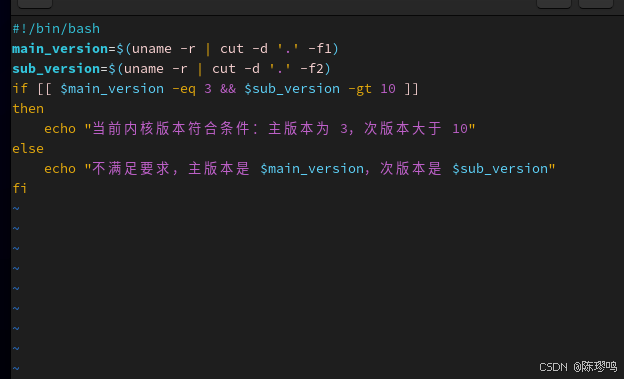Click the -eq operator in the if condition
The image size is (624, 379).
point(184,88)
